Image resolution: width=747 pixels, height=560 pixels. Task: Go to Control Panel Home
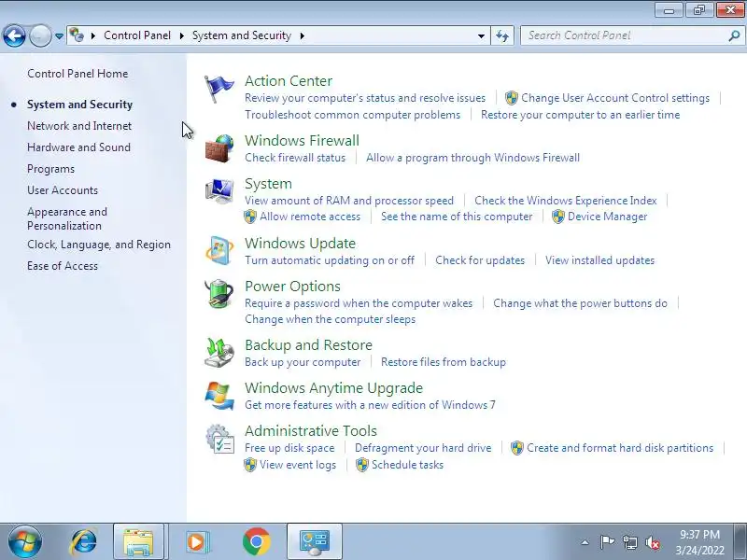[x=78, y=74]
